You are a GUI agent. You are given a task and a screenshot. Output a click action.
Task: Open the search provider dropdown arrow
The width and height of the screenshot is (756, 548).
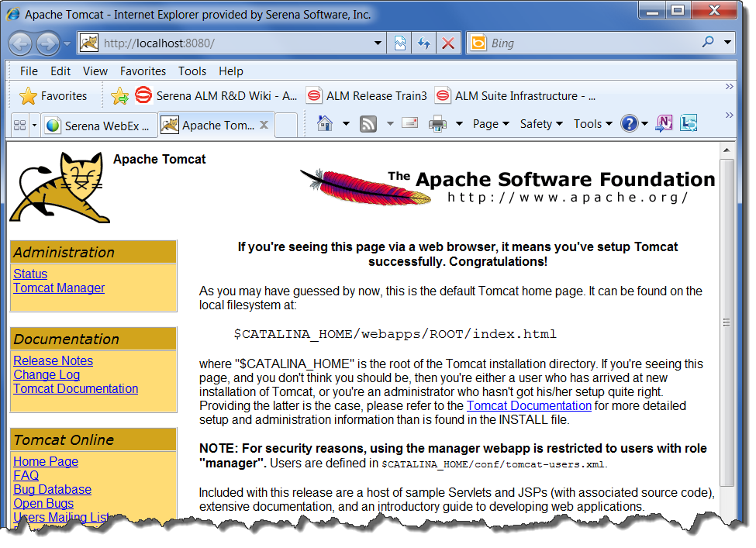(727, 43)
